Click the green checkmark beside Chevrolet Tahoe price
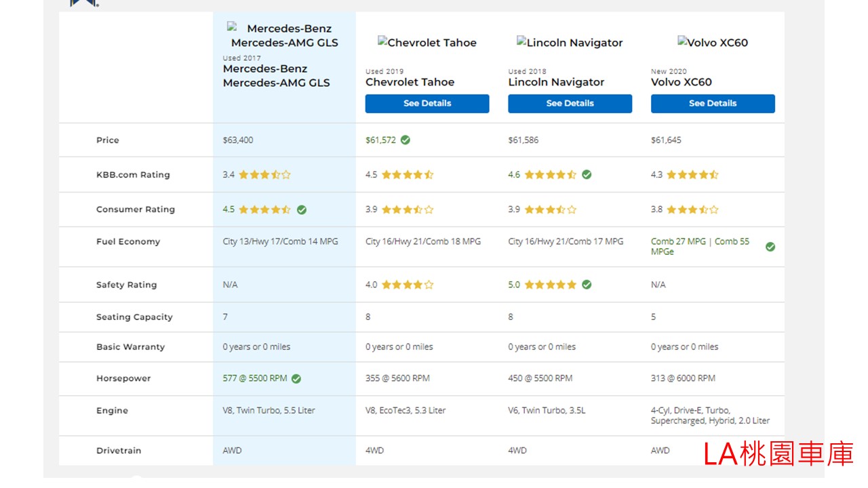The width and height of the screenshot is (868, 488). click(x=405, y=140)
